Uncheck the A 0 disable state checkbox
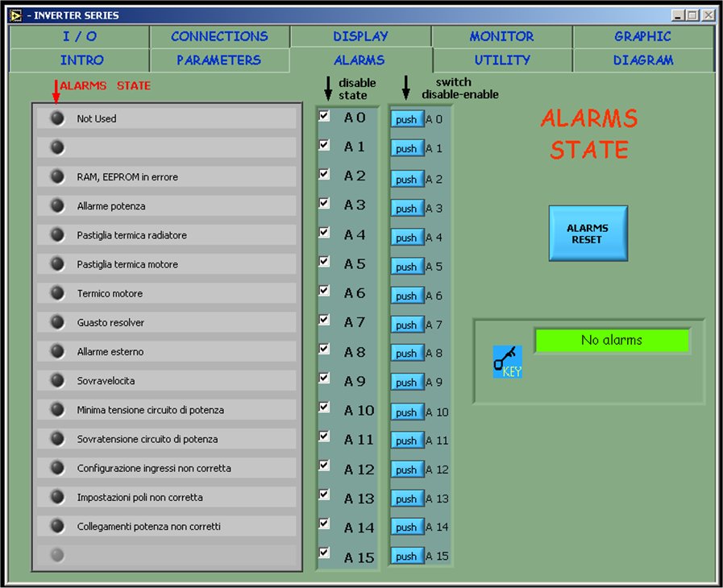Viewport: 723px width, 588px height. 324,116
